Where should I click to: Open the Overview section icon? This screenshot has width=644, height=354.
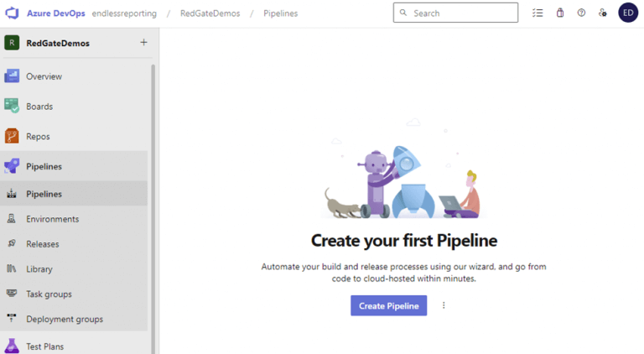point(12,76)
